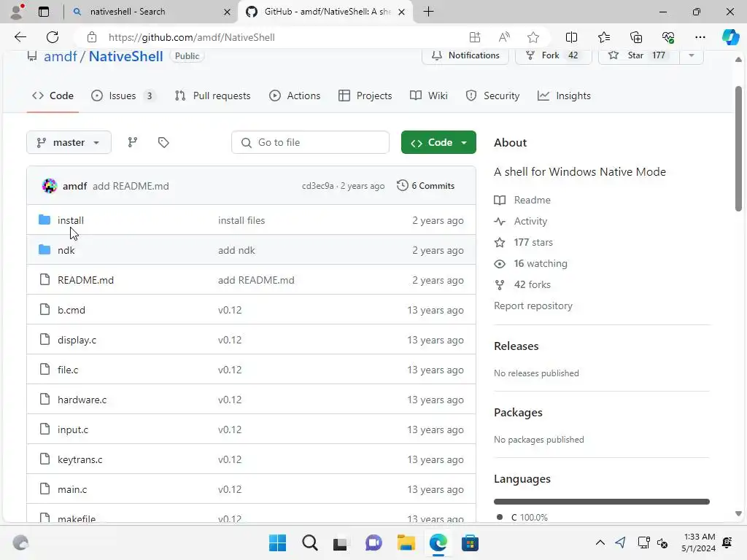Open the NativeShell repository name link

pyautogui.click(x=125, y=57)
